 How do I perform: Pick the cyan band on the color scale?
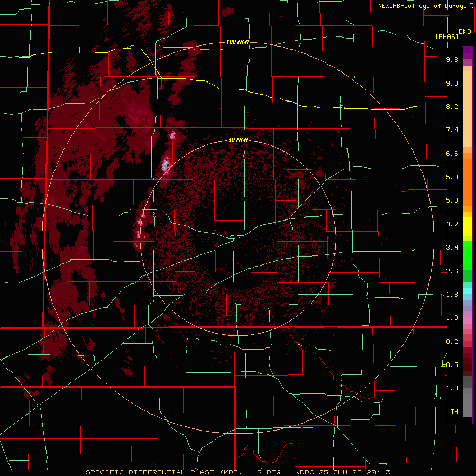point(467,291)
